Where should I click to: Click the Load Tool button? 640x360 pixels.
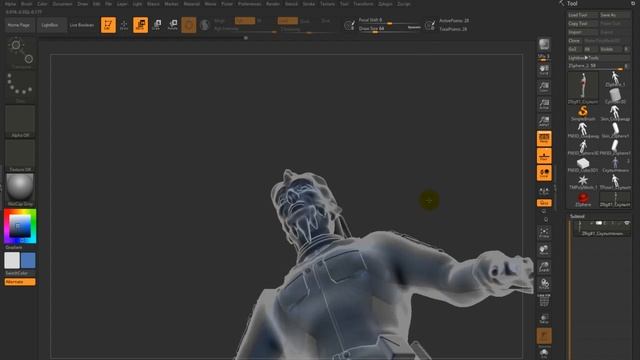(x=583, y=15)
